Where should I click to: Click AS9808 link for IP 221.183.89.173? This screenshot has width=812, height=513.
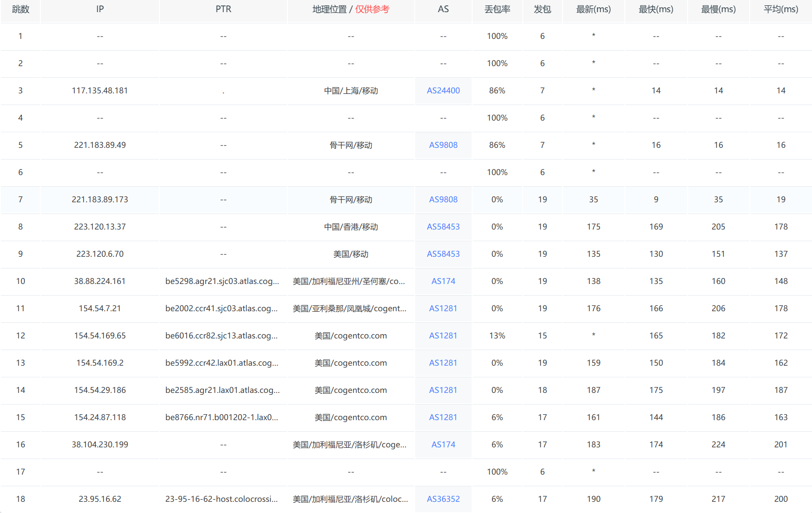(x=443, y=199)
